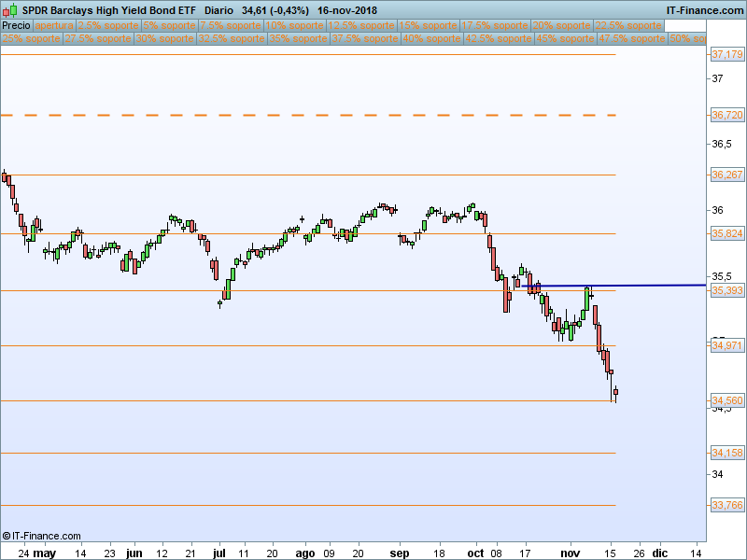Click the 34,61 (-0,43%) price readout
747x560 pixels.
click(275, 10)
